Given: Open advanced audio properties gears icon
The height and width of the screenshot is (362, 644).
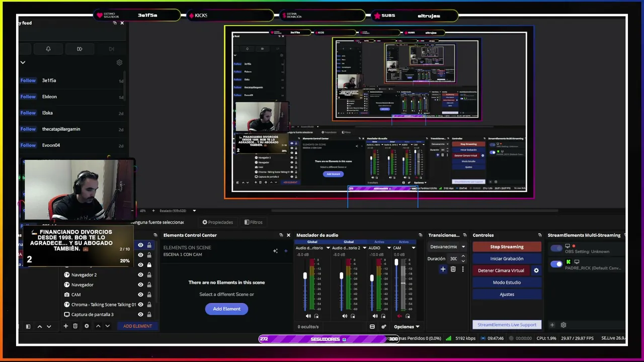Looking at the screenshot, I should click(x=384, y=327).
